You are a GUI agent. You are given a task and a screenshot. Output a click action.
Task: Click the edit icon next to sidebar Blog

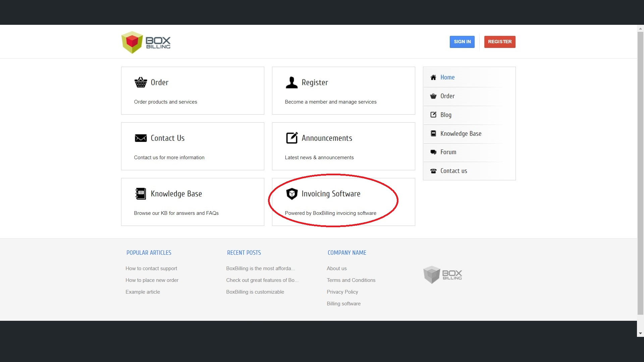(x=433, y=115)
